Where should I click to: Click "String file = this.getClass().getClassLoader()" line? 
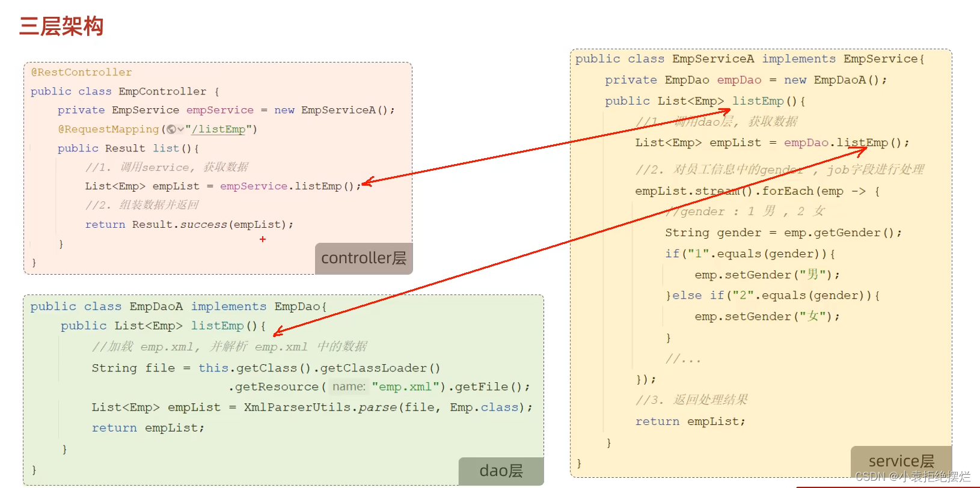click(266, 368)
